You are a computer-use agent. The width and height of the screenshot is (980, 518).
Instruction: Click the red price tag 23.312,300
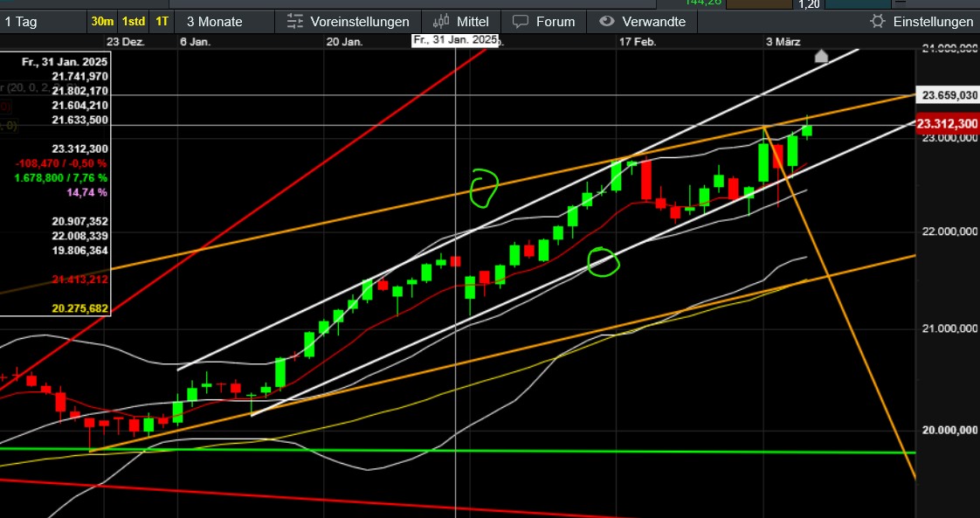(946, 124)
